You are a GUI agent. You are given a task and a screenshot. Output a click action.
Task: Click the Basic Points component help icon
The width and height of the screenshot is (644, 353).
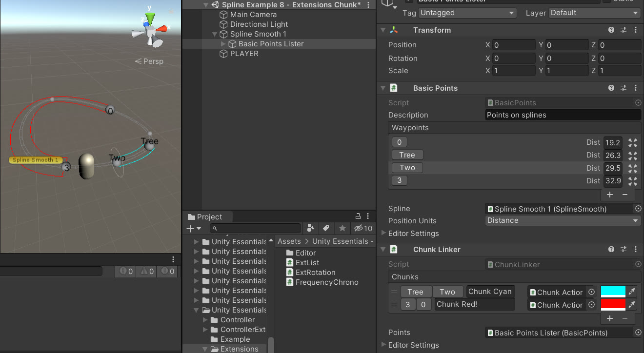coord(611,88)
